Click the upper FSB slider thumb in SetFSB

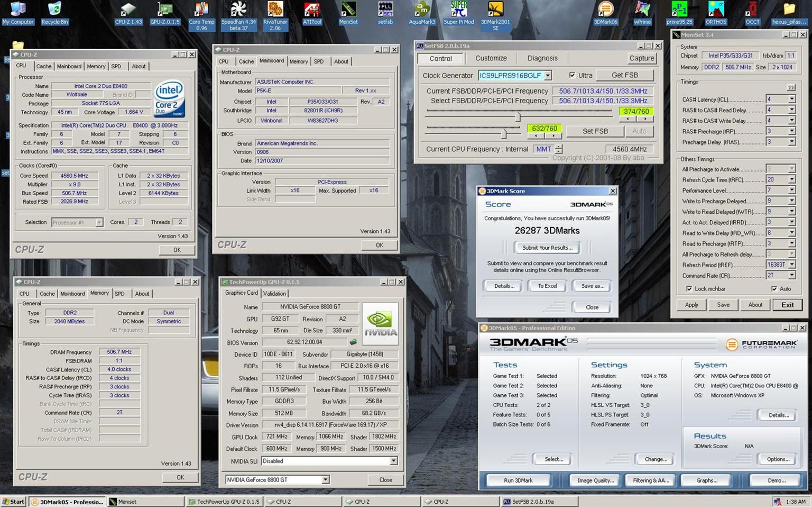pos(518,117)
